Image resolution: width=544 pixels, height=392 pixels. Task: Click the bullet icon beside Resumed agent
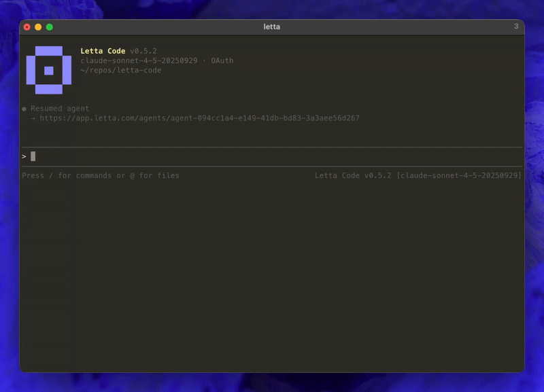click(24, 108)
